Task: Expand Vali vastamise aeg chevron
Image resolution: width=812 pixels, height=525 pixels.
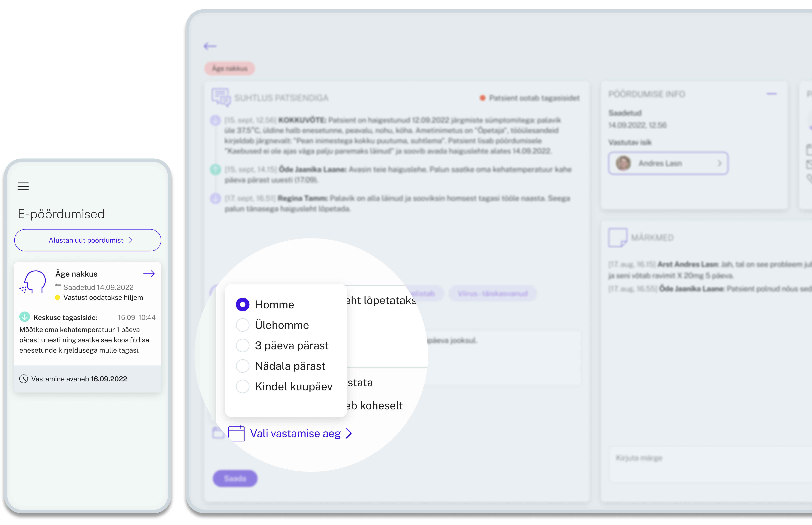Action: pos(349,433)
